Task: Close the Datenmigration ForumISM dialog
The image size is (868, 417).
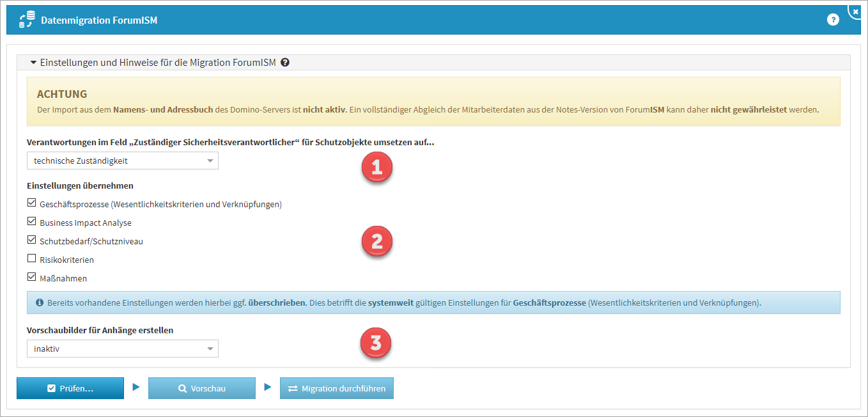Action: coord(856,12)
